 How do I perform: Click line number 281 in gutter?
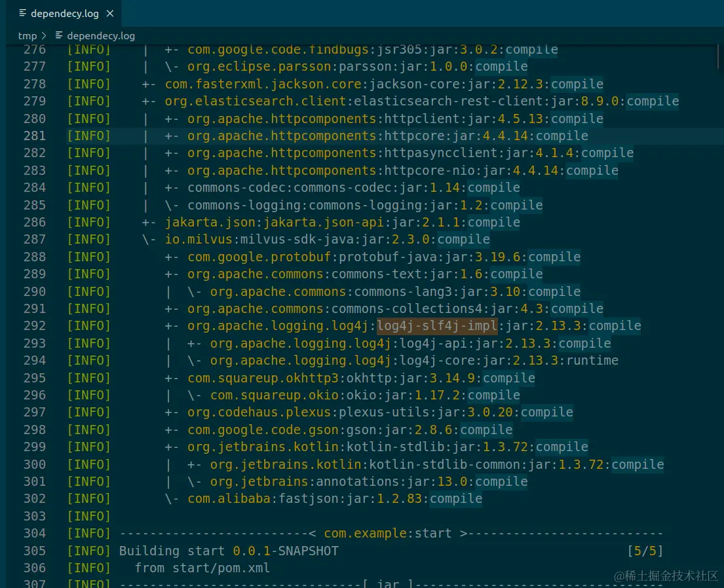[x=35, y=136]
